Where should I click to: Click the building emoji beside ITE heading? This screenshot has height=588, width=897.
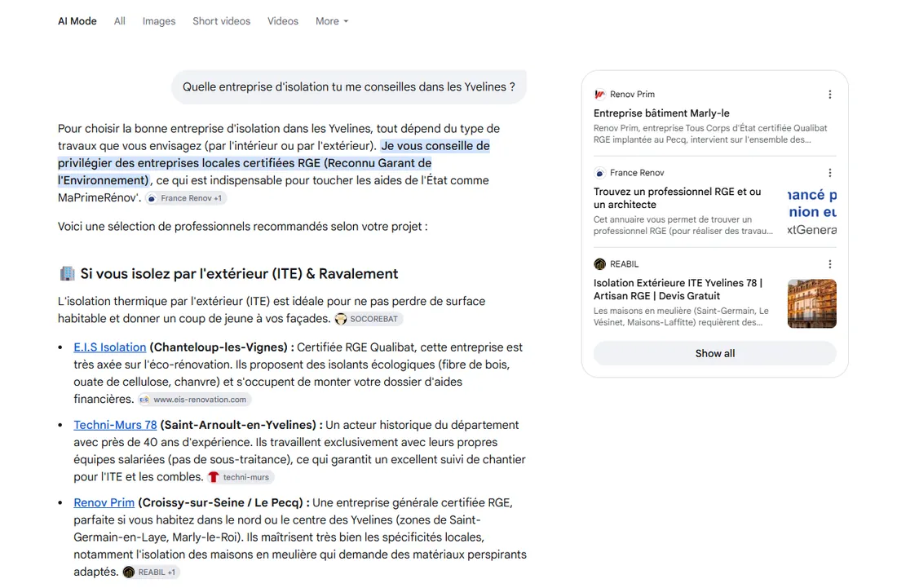[67, 273]
